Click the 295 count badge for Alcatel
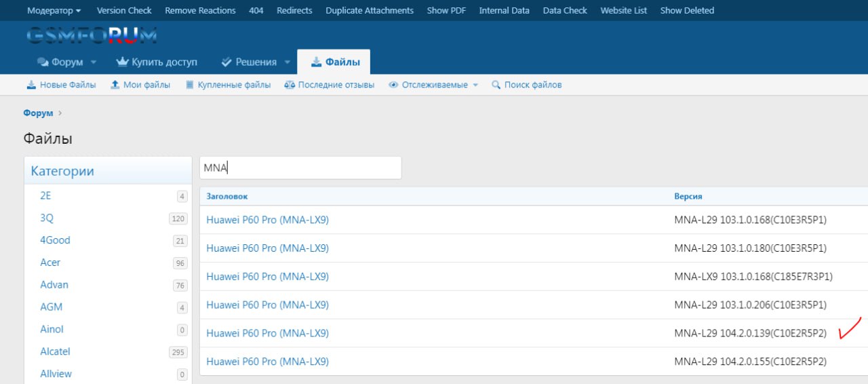 [x=178, y=353]
